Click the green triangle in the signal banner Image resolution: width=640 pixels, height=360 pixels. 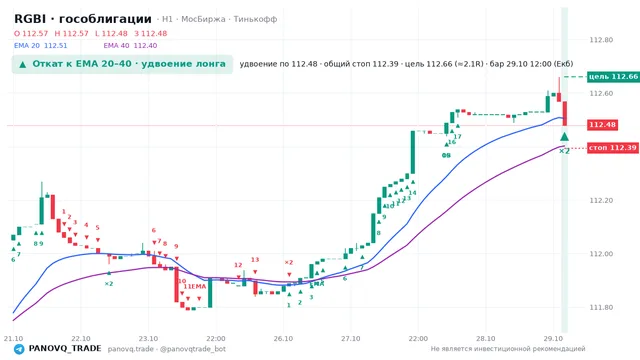click(x=22, y=64)
